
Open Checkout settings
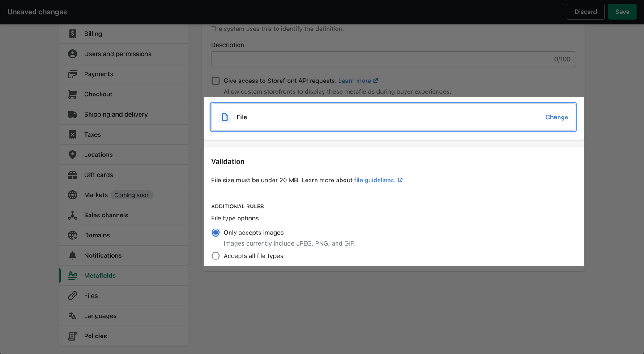coord(124,94)
